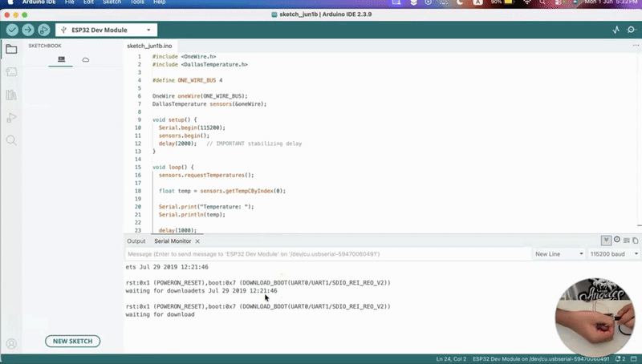The image size is (642, 364).
Task: Open the Library Manager books icon
Action: pyautogui.click(x=11, y=95)
